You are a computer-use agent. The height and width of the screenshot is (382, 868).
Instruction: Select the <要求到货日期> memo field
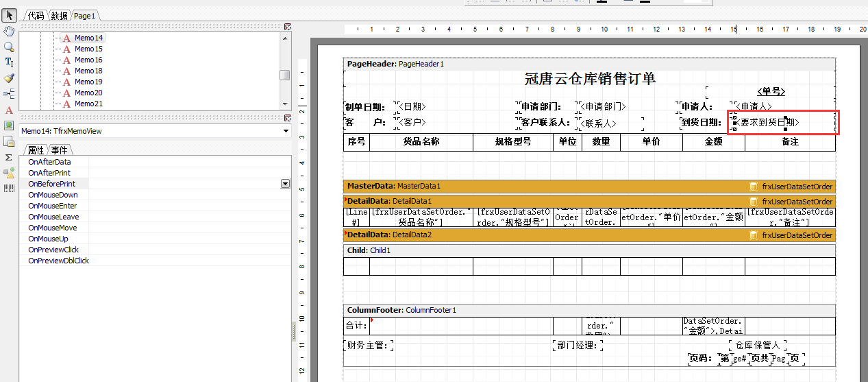pos(784,122)
